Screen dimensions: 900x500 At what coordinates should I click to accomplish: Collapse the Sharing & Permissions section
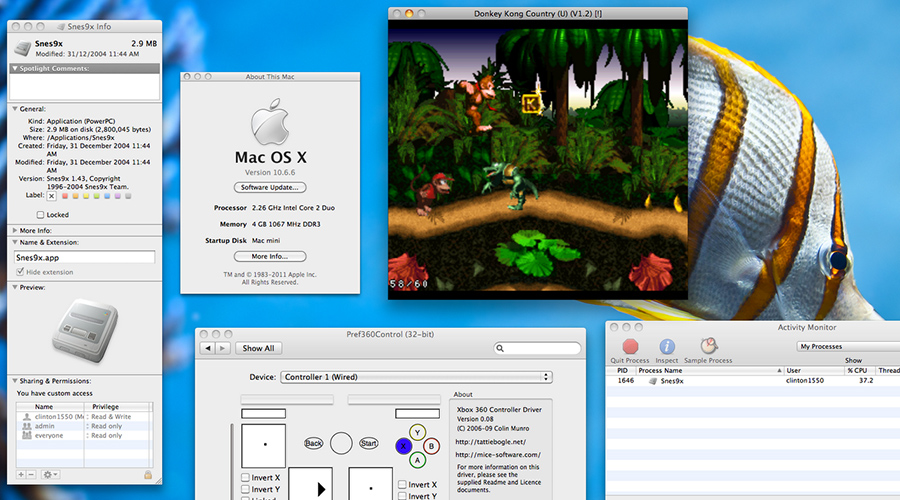click(x=15, y=381)
